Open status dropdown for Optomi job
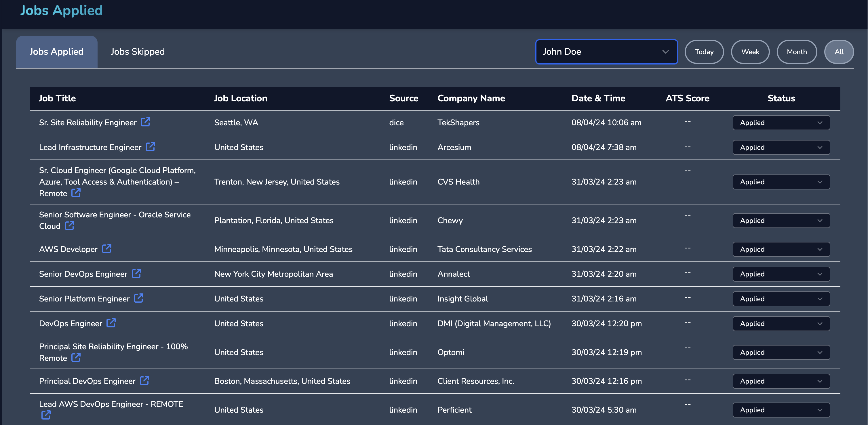This screenshot has width=868, height=425. (781, 352)
